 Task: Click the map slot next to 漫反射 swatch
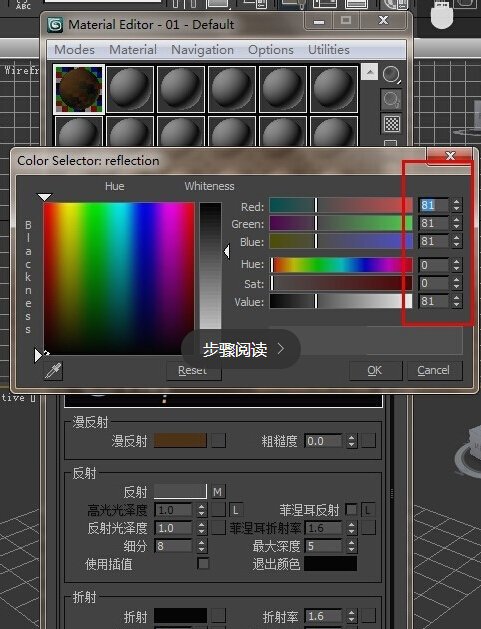[218, 440]
